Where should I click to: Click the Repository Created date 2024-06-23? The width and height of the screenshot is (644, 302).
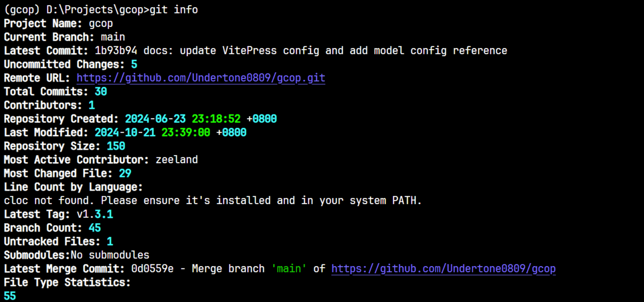pyautogui.click(x=155, y=119)
